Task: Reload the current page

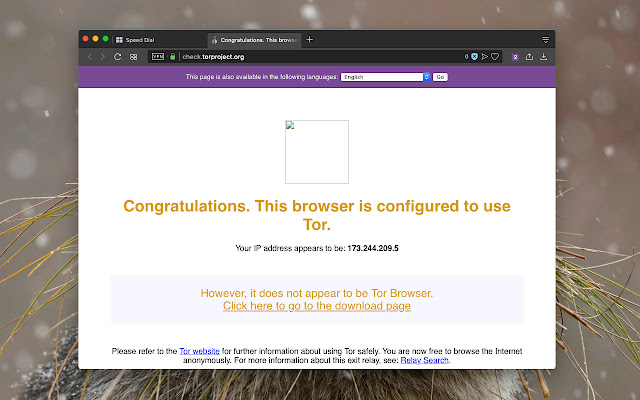Action: click(x=118, y=57)
